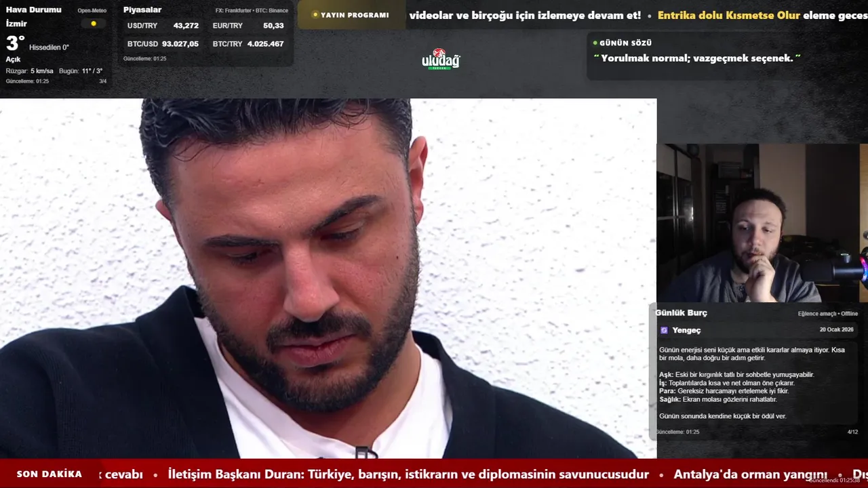Screen dimensions: 868x488
Task: Click the Yengeç zodiac sign name
Action: (x=686, y=330)
